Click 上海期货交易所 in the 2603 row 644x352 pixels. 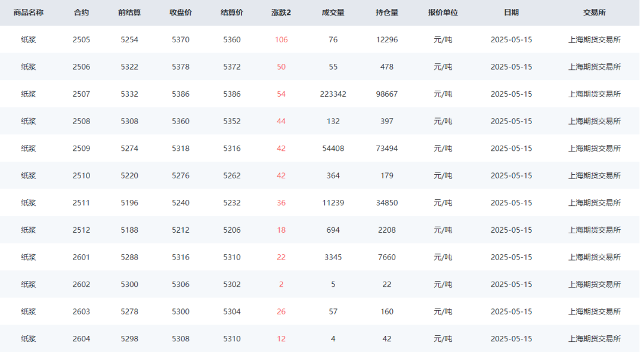click(595, 312)
